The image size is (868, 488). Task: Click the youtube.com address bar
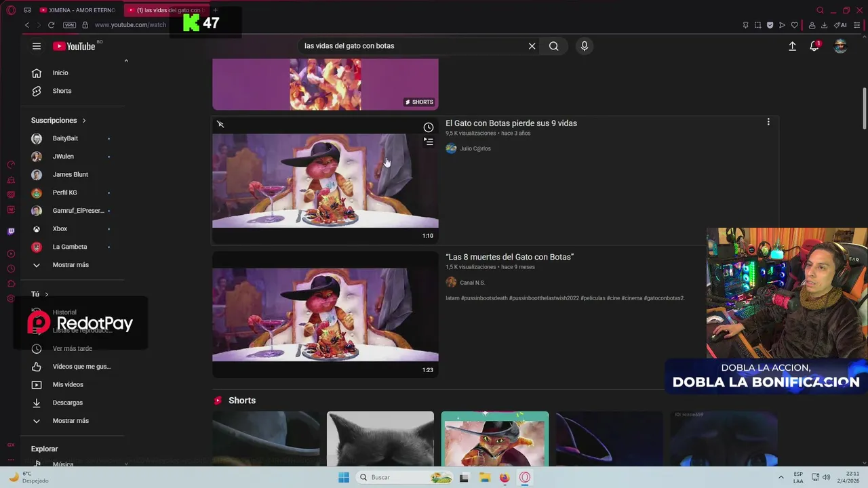click(130, 25)
